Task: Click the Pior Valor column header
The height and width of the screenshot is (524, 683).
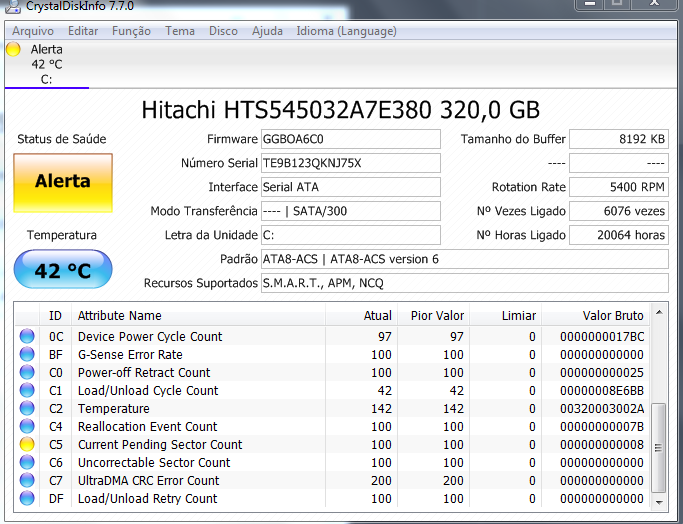Action: pos(434,315)
